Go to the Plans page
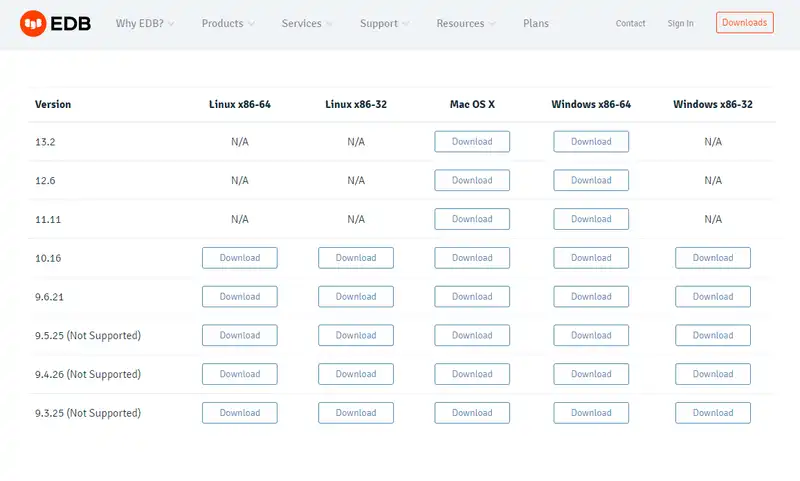Screen dimensions: 800x481 click(x=536, y=23)
